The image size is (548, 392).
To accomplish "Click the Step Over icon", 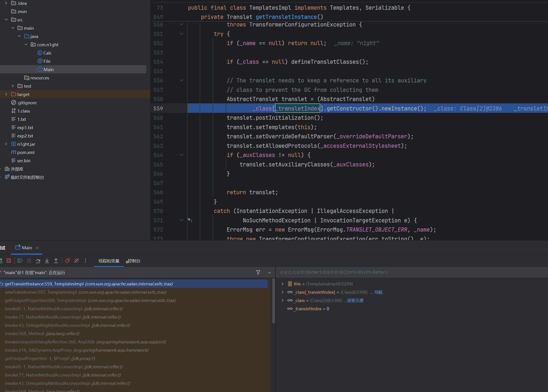I will coord(38,261).
